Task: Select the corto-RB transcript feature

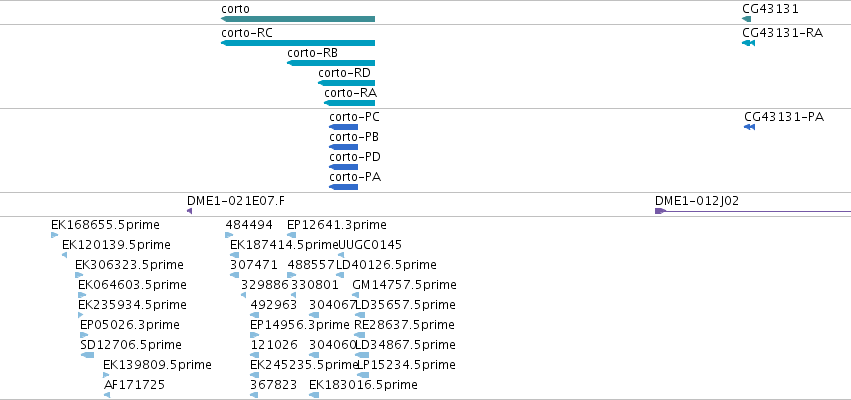Action: point(331,63)
